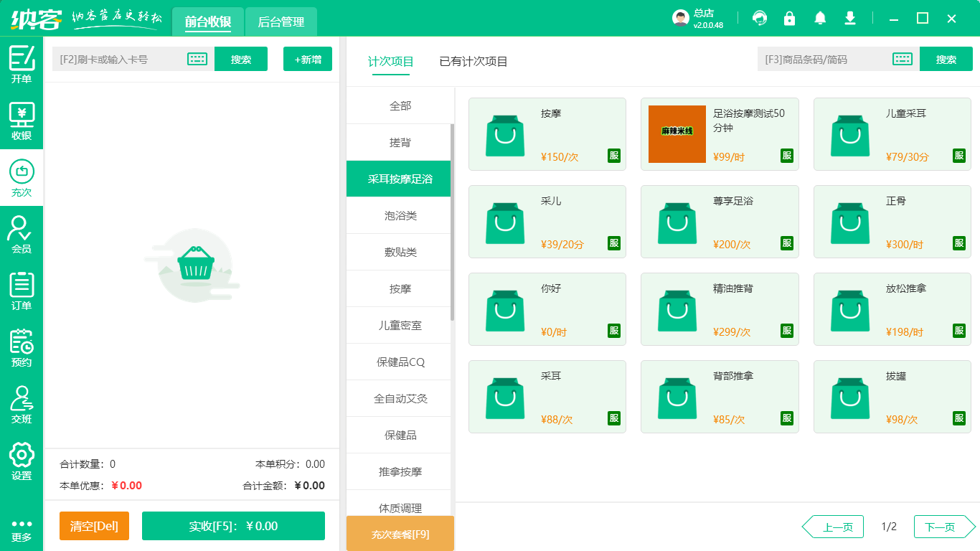Select the 全自动艾灸 category
The height and width of the screenshot is (551, 980).
point(400,397)
